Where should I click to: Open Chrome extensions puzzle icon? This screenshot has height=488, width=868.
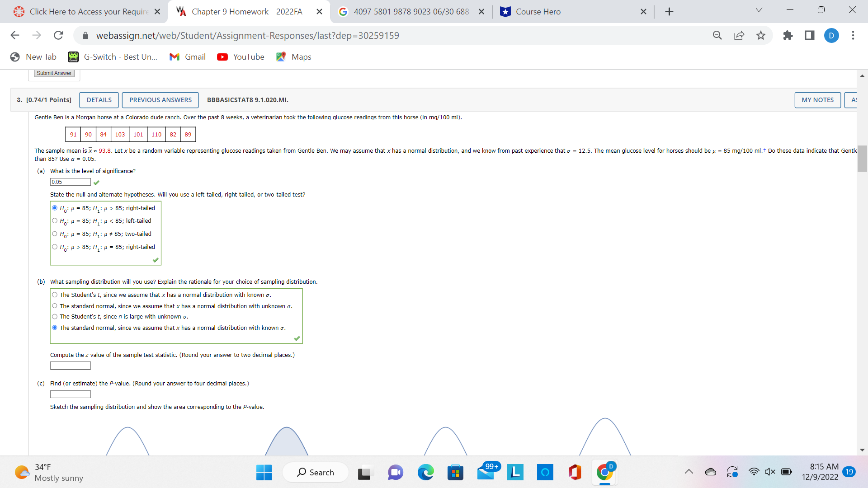pyautogui.click(x=788, y=35)
